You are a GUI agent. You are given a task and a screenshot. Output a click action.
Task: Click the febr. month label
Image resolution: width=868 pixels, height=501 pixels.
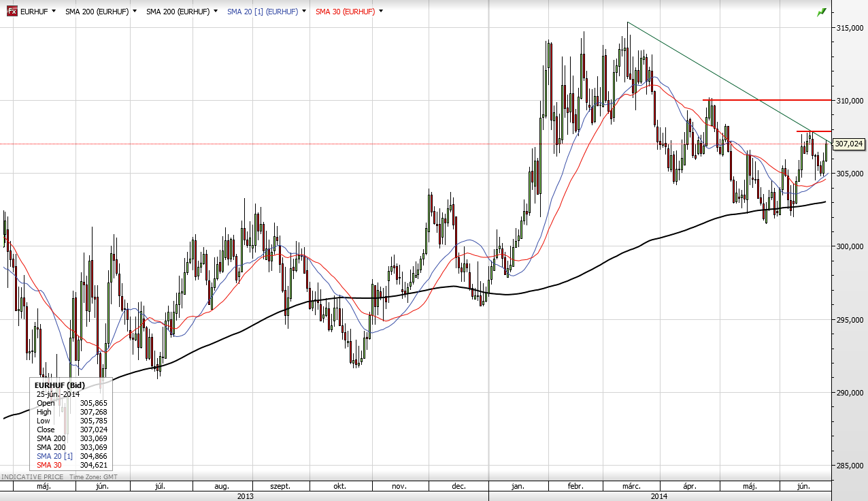coord(575,487)
